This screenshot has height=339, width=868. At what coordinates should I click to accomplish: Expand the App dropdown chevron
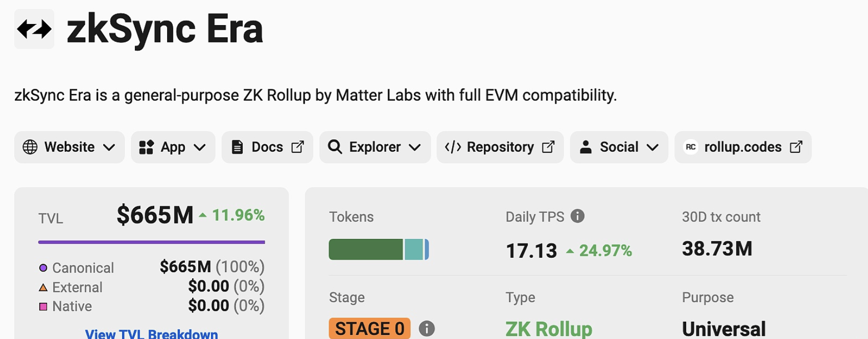(200, 148)
